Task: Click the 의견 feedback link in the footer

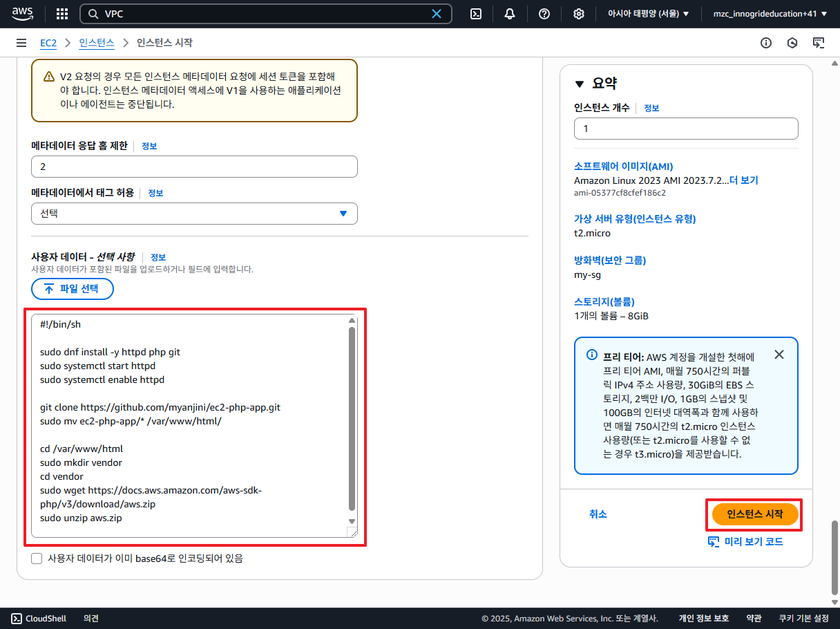Action: point(91,619)
